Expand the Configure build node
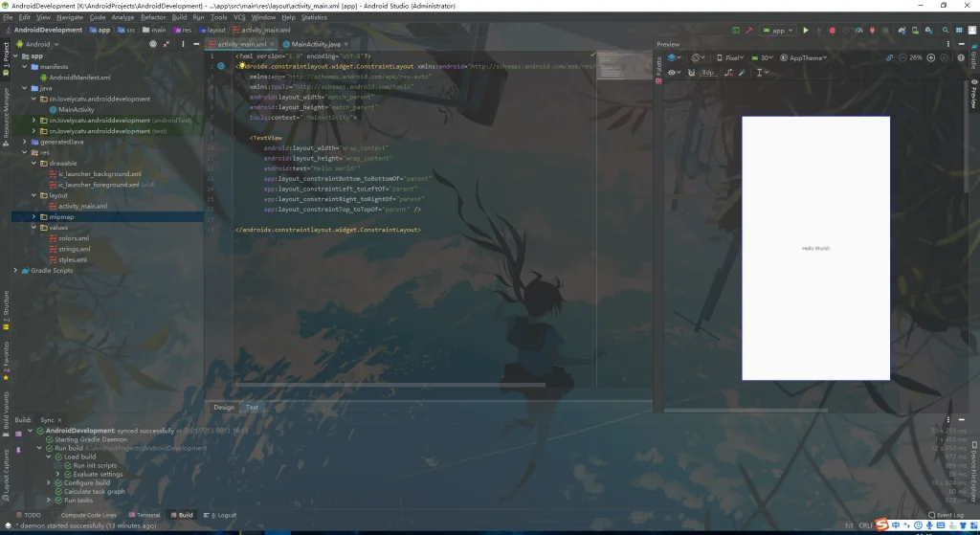Screen dimensions: 980x535 point(49,482)
